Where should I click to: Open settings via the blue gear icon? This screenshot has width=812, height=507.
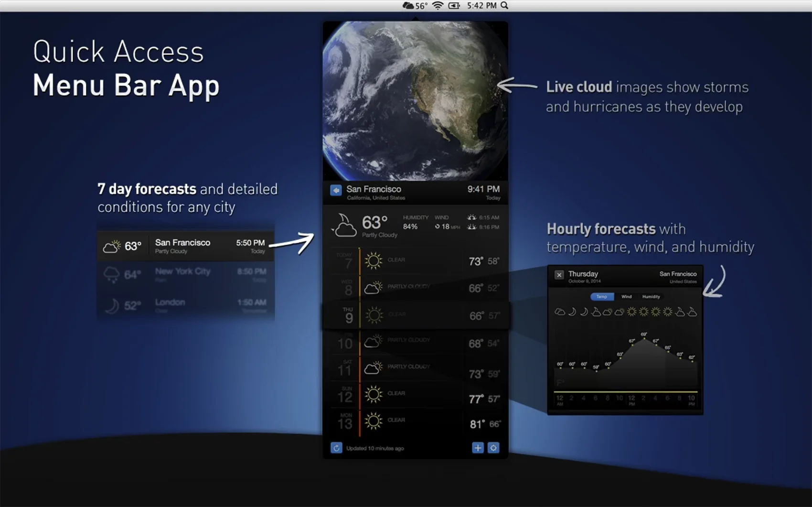[x=493, y=448]
